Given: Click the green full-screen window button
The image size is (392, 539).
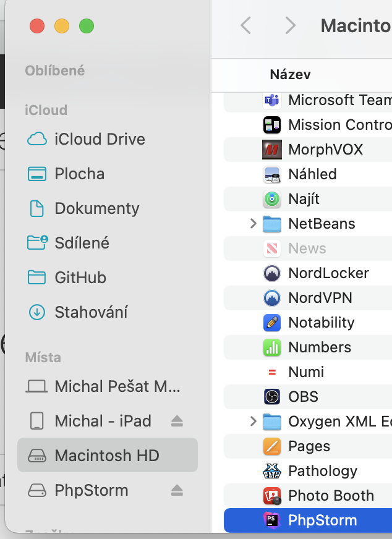Looking at the screenshot, I should [x=87, y=26].
